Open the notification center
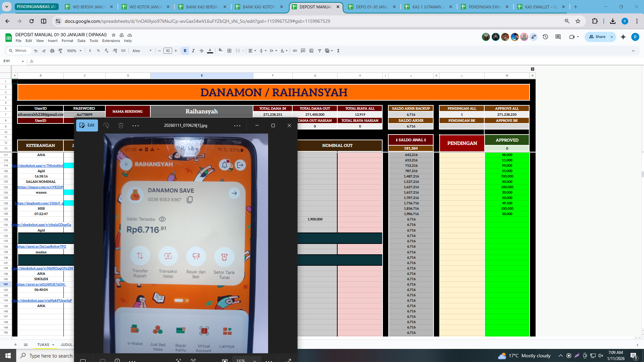The image size is (644, 362). pyautogui.click(x=634, y=356)
